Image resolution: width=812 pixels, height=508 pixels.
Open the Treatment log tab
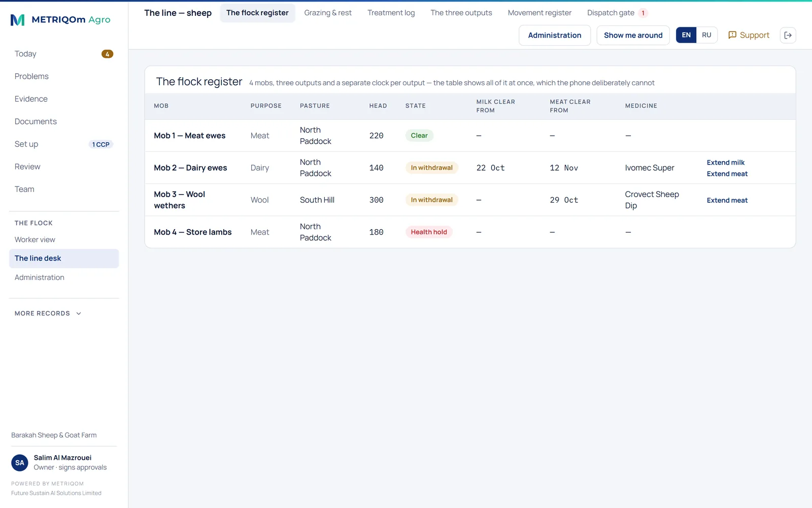pyautogui.click(x=391, y=13)
